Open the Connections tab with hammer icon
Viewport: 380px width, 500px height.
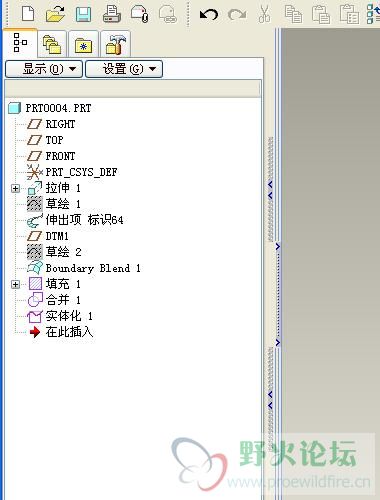115,44
